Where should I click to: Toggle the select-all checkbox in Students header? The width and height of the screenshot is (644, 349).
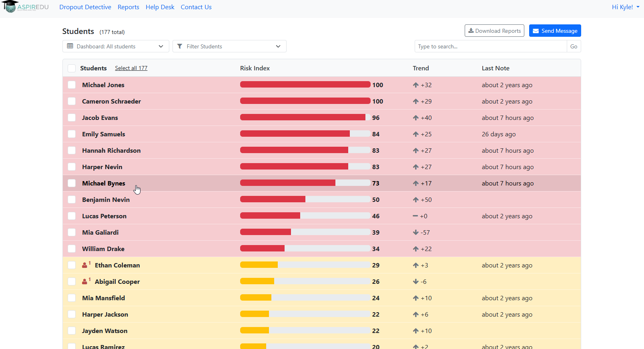coord(72,68)
